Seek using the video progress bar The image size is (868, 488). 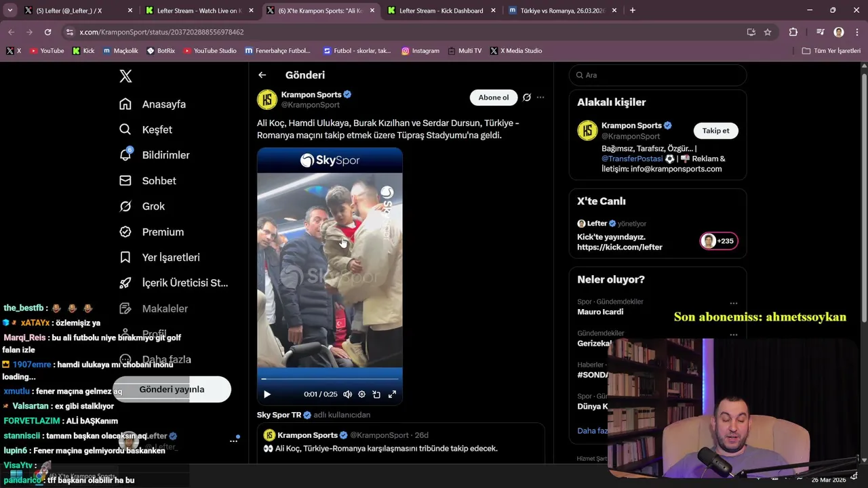pos(330,379)
